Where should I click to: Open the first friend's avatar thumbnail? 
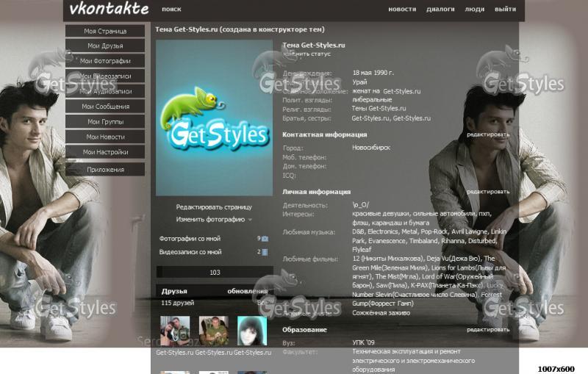pyautogui.click(x=175, y=331)
